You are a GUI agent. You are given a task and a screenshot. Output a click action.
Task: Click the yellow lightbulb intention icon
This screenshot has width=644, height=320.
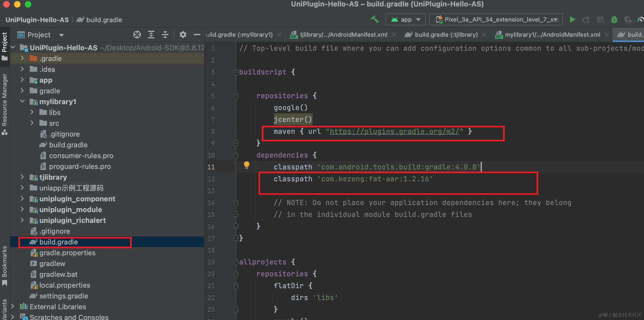pyautogui.click(x=246, y=165)
